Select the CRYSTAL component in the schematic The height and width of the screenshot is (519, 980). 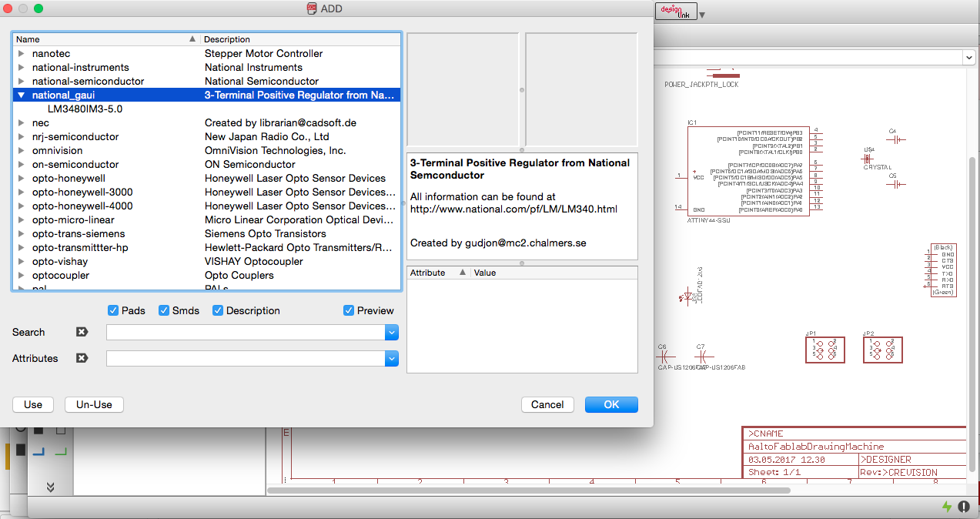869,158
